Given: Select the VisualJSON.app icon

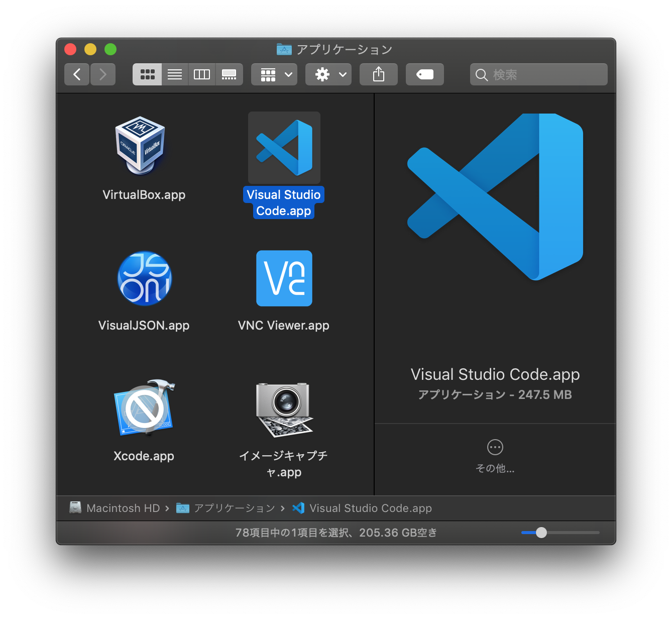Looking at the screenshot, I should [145, 278].
